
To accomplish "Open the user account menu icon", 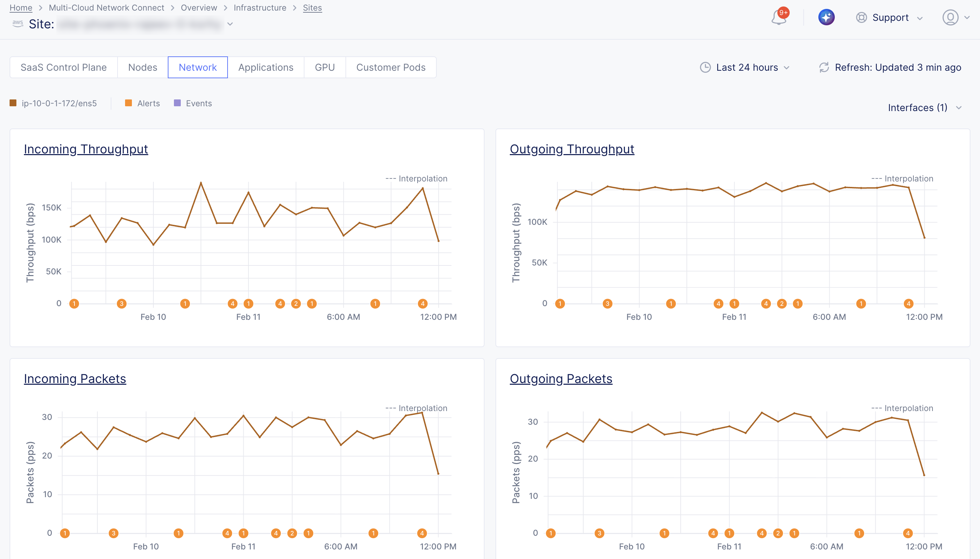I will pos(951,18).
